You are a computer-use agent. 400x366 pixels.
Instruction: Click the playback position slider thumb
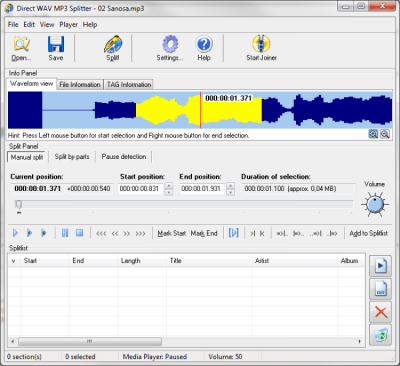click(19, 204)
